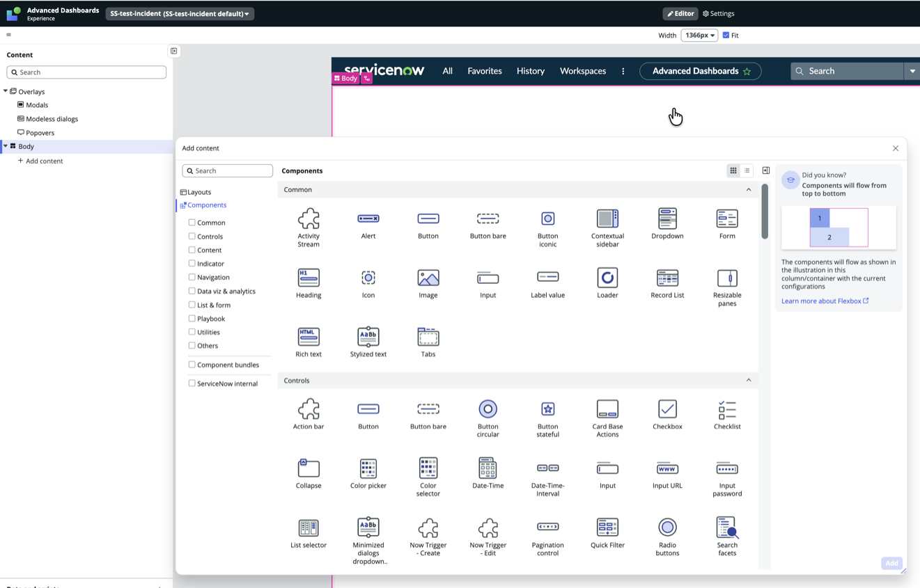920x588 pixels.
Task: Tick the Indicator filter checkbox
Action: 192,263
